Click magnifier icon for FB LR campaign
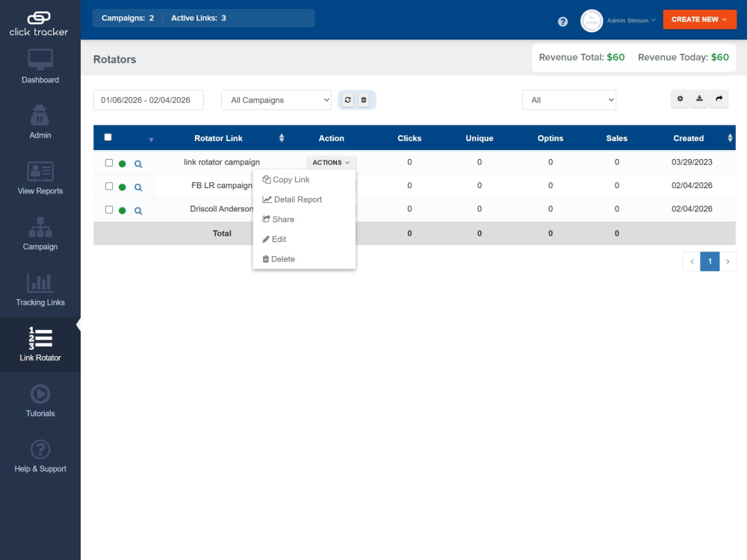 point(138,187)
